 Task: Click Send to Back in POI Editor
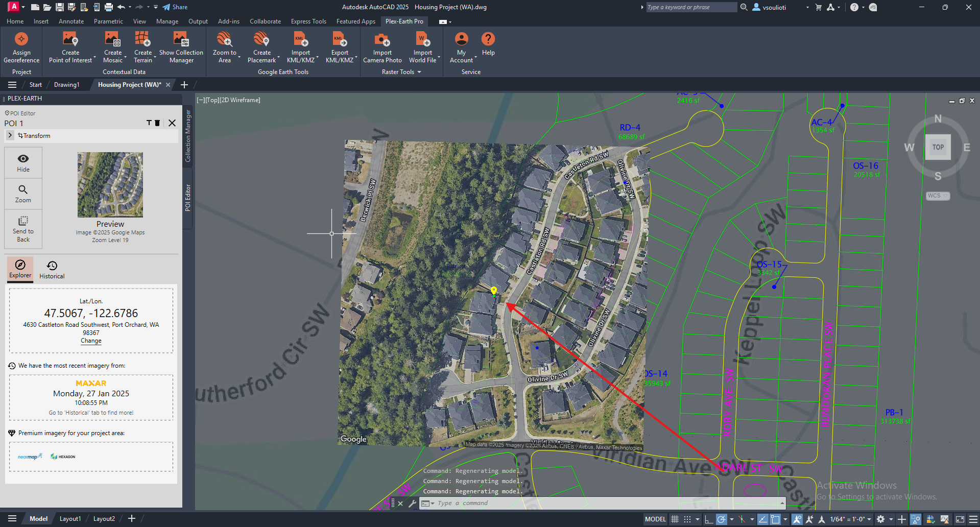(23, 228)
